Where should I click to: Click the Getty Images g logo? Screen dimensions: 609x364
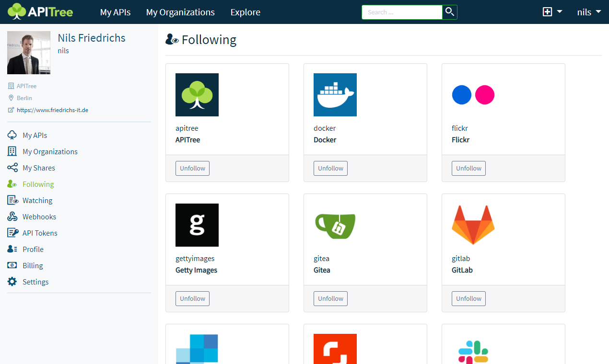197,225
